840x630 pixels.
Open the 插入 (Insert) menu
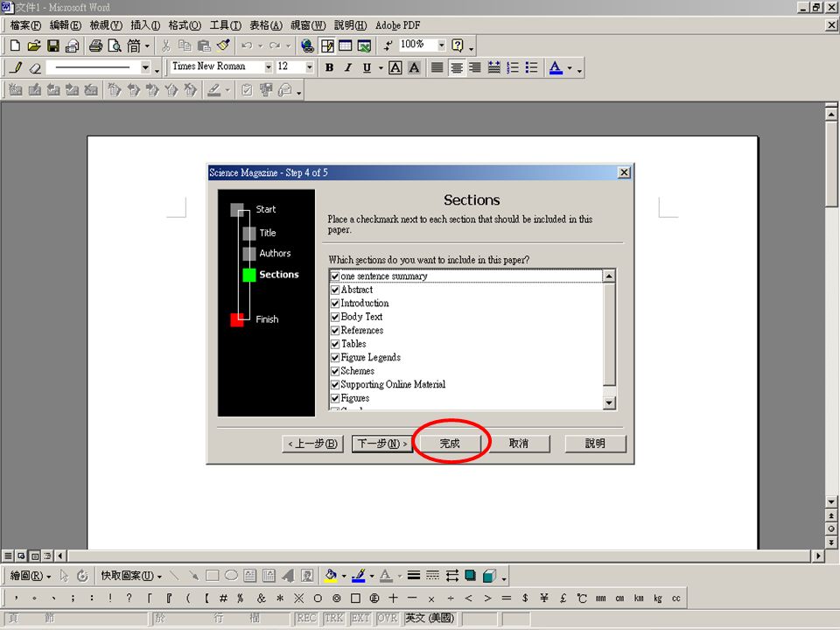pyautogui.click(x=145, y=25)
